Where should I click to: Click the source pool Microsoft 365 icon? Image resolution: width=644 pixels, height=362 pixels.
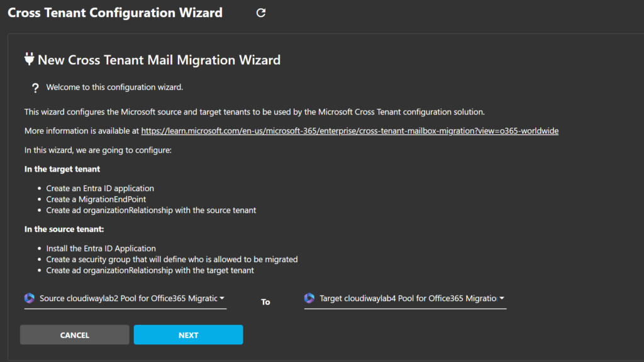(30, 298)
